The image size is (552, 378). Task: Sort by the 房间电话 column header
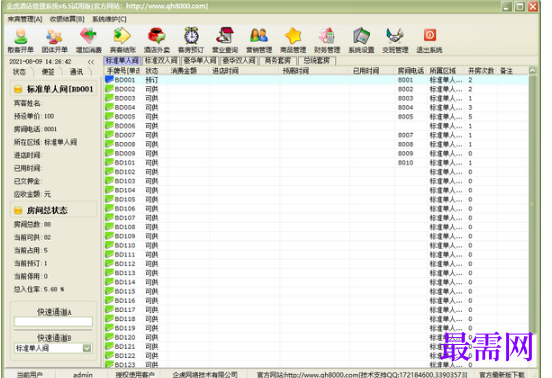(x=411, y=71)
